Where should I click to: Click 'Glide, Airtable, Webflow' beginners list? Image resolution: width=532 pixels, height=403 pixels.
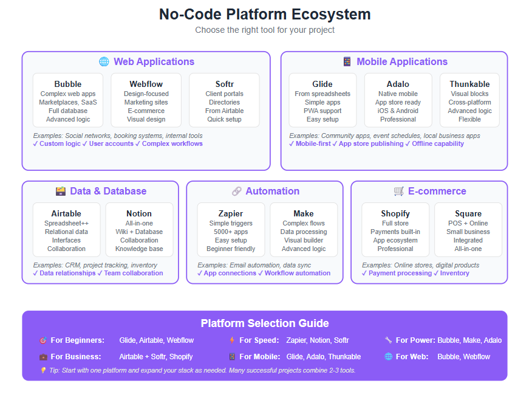(157, 340)
